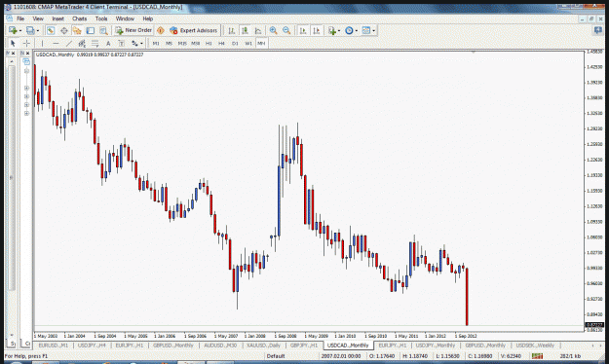
Task: Open the Tools menu
Action: [x=101, y=18]
